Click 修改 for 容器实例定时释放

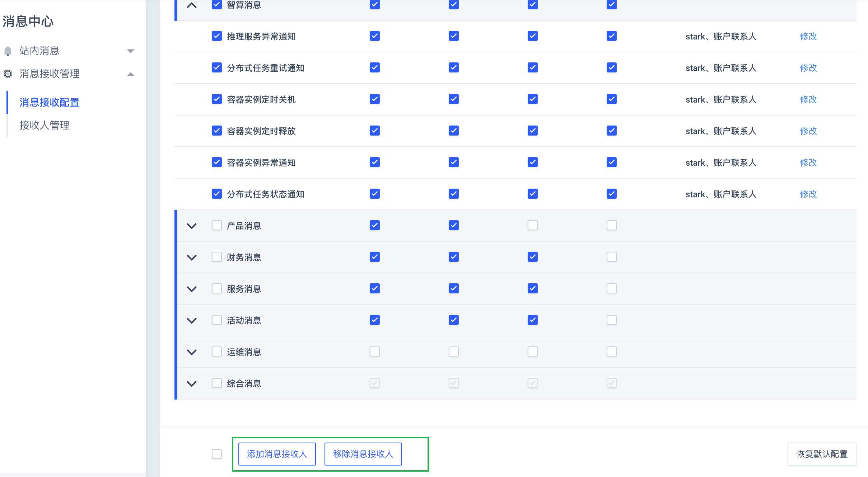808,131
